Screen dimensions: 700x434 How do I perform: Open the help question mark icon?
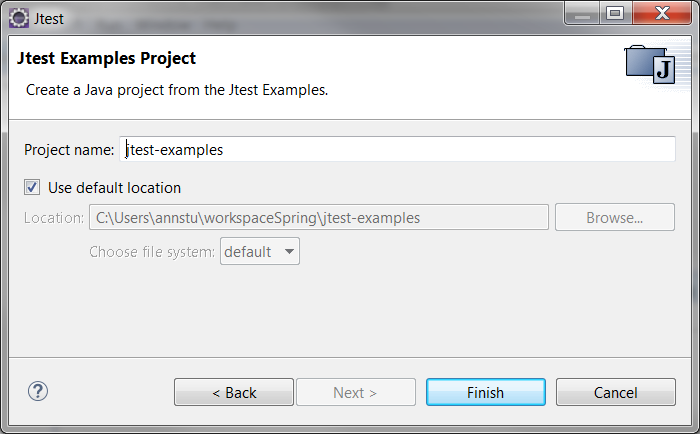(x=38, y=392)
